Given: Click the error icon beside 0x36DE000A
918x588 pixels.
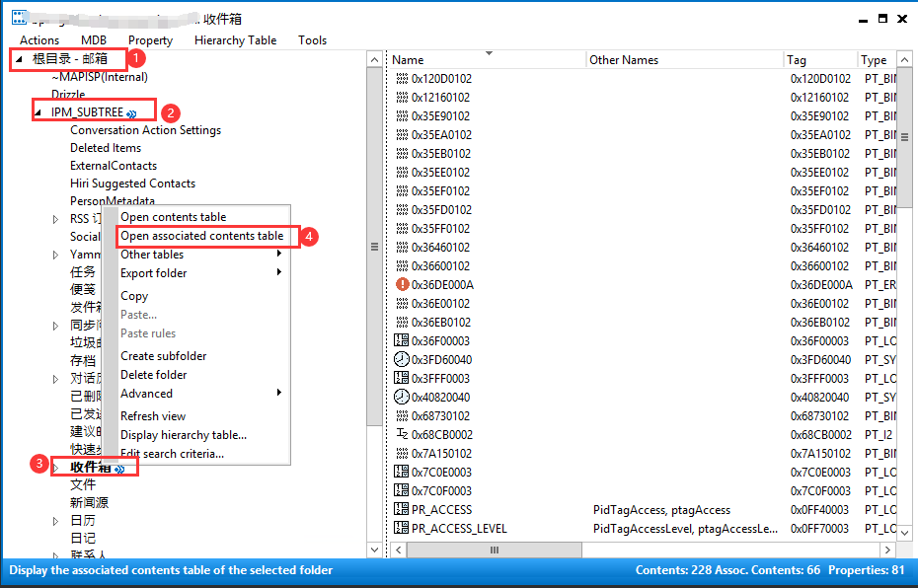Looking at the screenshot, I should (x=402, y=284).
